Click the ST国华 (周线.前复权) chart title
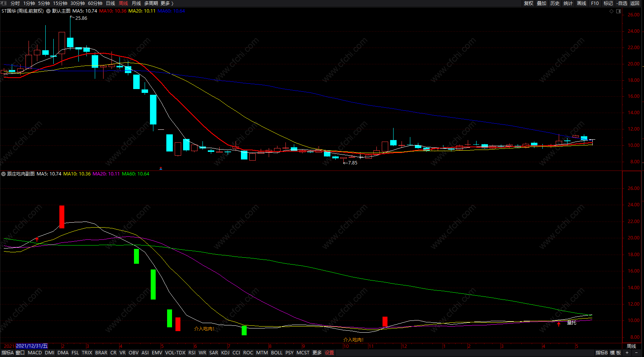 (x=22, y=11)
